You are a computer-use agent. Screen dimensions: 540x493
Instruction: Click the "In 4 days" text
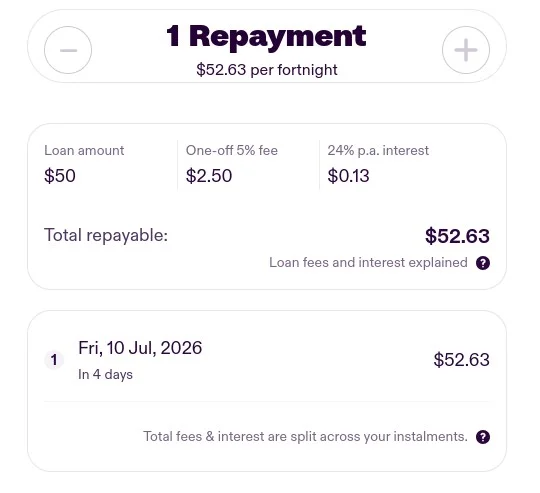105,374
